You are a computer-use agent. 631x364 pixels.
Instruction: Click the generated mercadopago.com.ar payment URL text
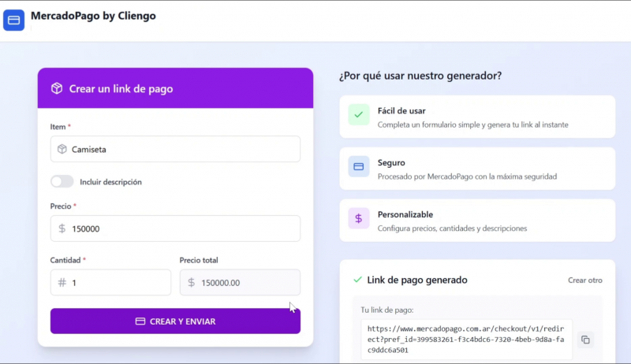[x=465, y=340]
